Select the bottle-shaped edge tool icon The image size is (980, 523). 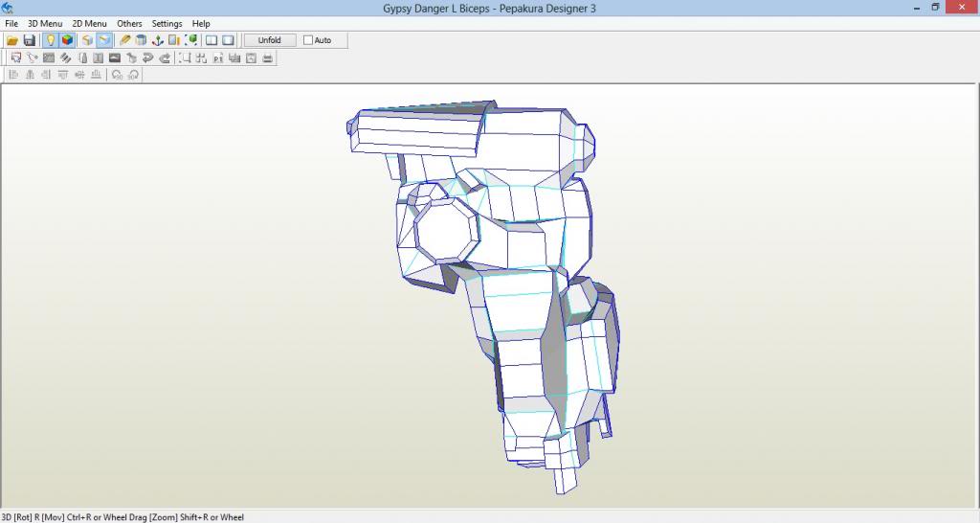tap(82, 58)
